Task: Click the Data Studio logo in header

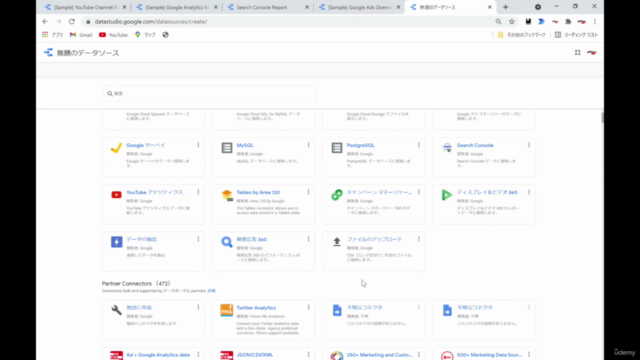Action: point(49,53)
